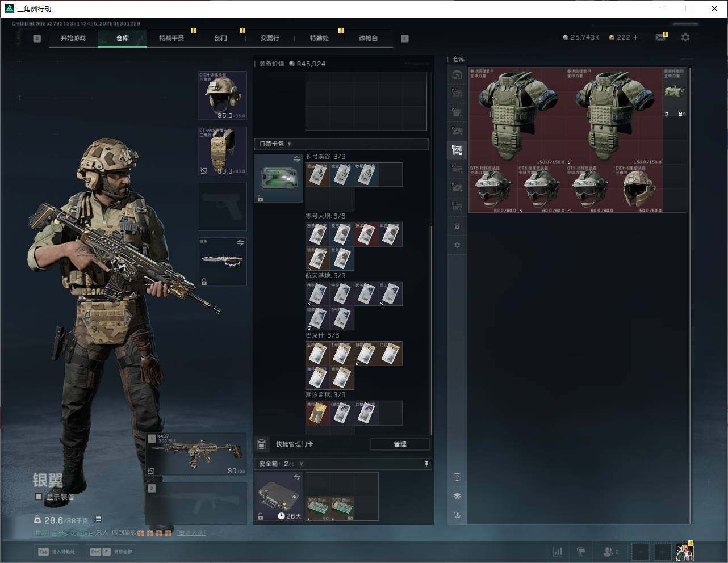Open the weight details list icon
Viewport: 728px width, 563px height.
[98, 519]
